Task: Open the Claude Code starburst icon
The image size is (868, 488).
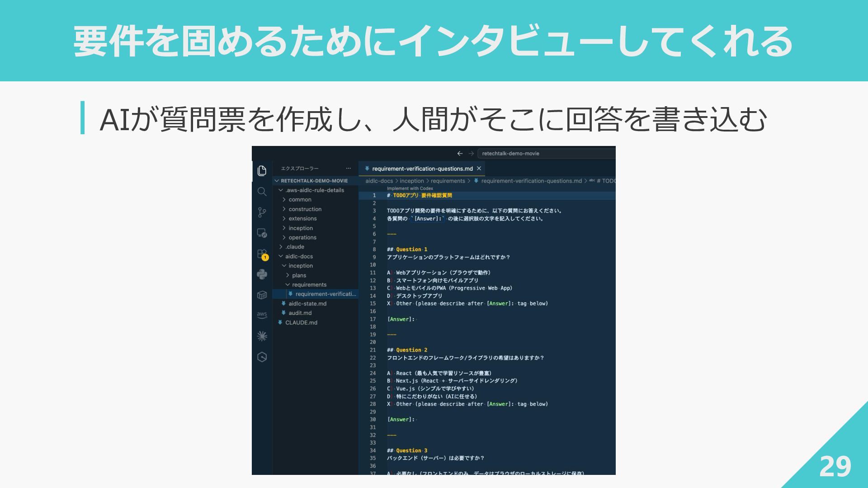Action: 262,336
